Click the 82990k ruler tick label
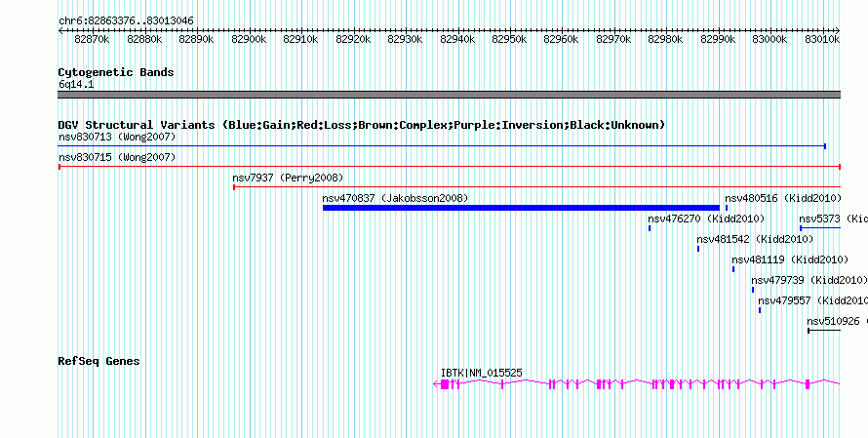This screenshot has width=868, height=438. tap(718, 39)
